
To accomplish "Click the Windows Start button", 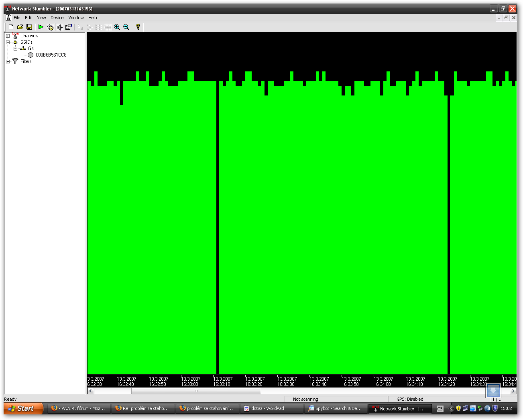I will click(x=23, y=408).
